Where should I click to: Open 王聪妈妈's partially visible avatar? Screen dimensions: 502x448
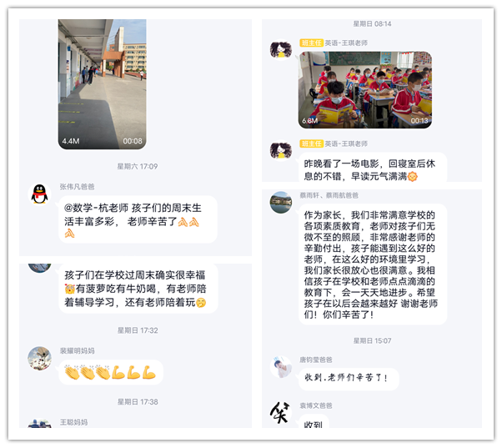39,424
